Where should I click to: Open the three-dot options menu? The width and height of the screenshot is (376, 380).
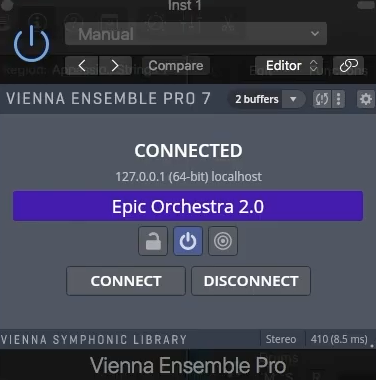(339, 99)
